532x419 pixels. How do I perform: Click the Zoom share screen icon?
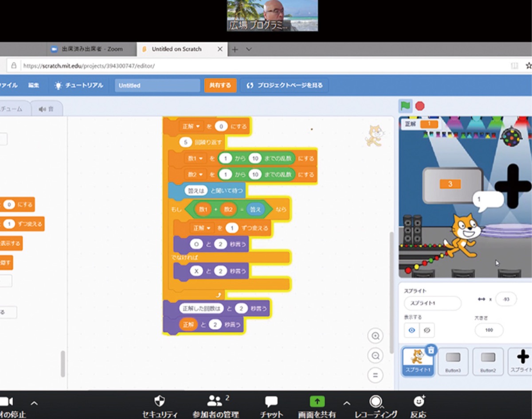pos(317,401)
